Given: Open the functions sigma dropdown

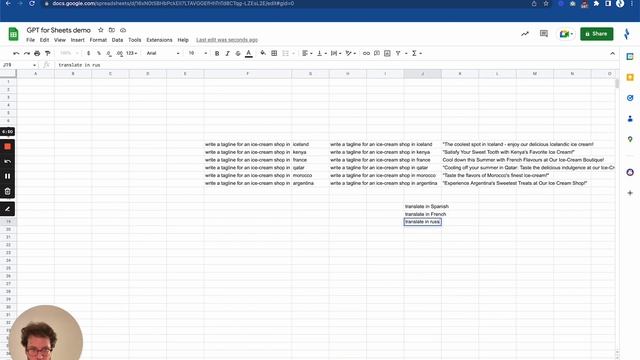Looking at the screenshot, I should pos(416,53).
